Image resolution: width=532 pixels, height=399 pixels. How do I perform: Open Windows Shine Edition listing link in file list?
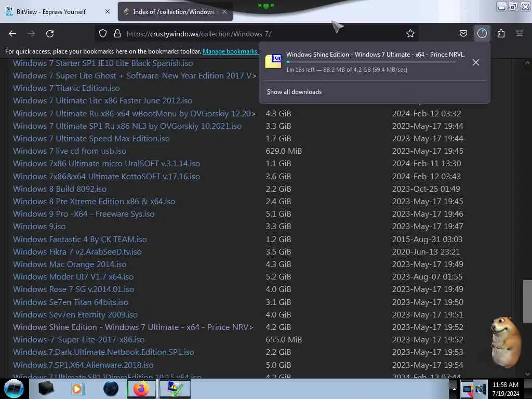tap(133, 327)
